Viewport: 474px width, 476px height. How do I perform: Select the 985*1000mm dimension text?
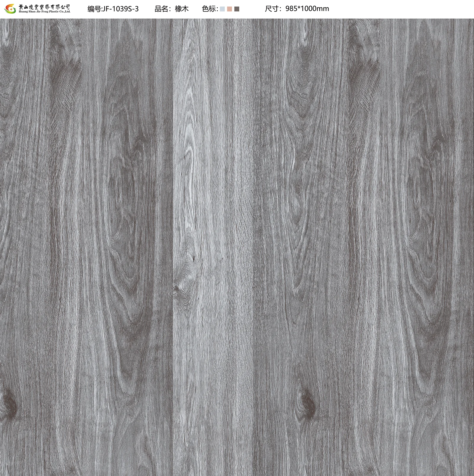click(307, 9)
